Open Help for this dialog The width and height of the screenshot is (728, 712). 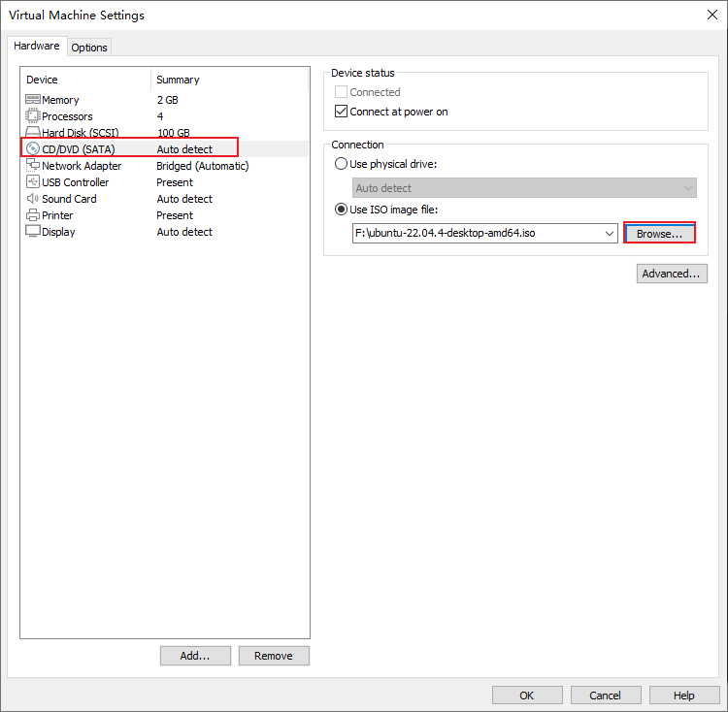click(684, 696)
